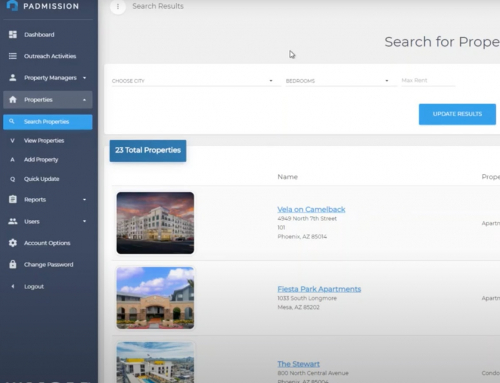Click the A icon beside Add Property
Image resolution: width=500 pixels, height=383 pixels.
12,160
